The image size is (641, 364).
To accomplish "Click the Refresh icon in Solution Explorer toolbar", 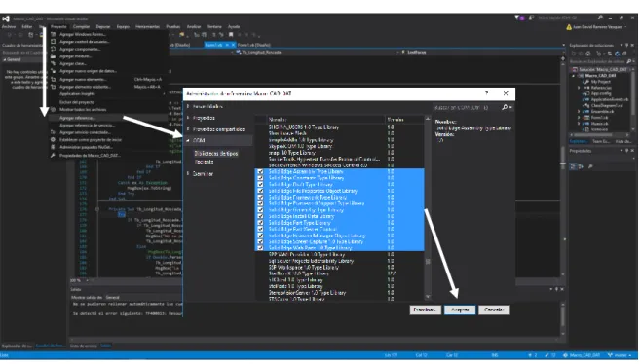I will (x=617, y=54).
